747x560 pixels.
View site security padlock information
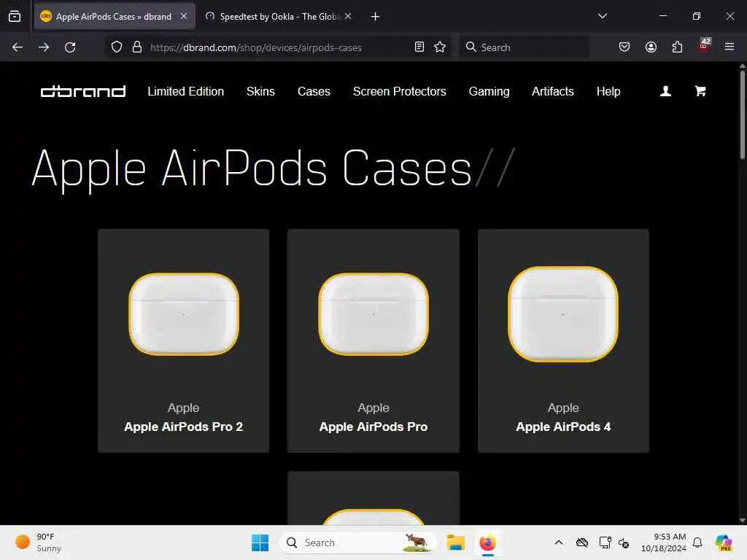click(137, 47)
